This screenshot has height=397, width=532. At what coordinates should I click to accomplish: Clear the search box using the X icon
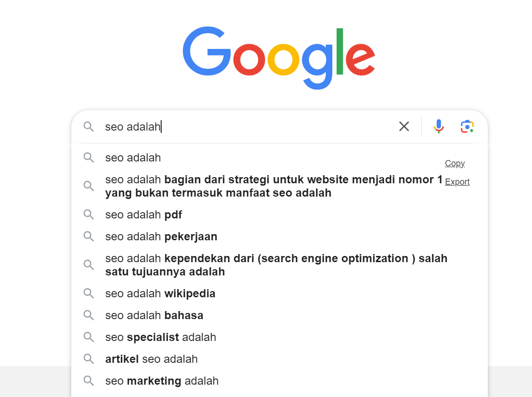coord(404,126)
